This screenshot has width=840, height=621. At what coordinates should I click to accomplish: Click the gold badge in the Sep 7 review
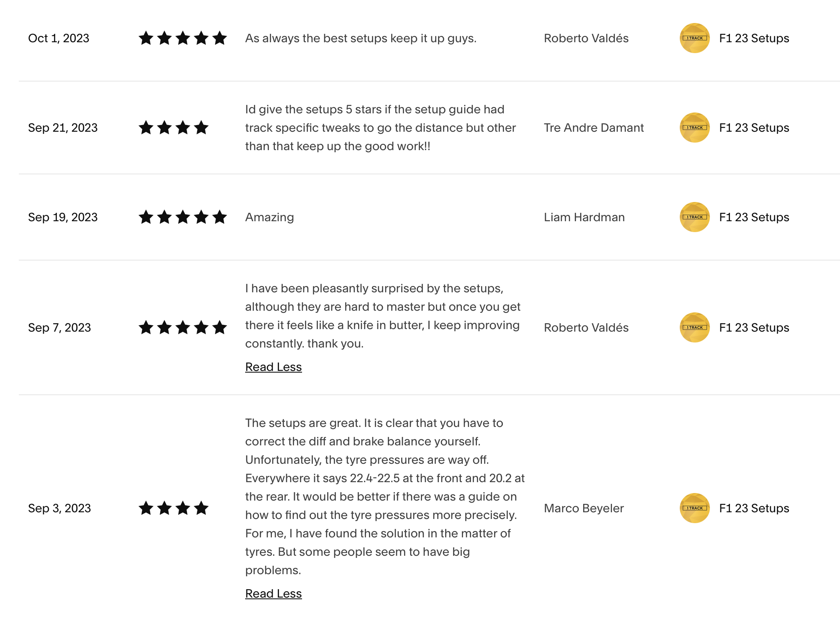pos(694,327)
